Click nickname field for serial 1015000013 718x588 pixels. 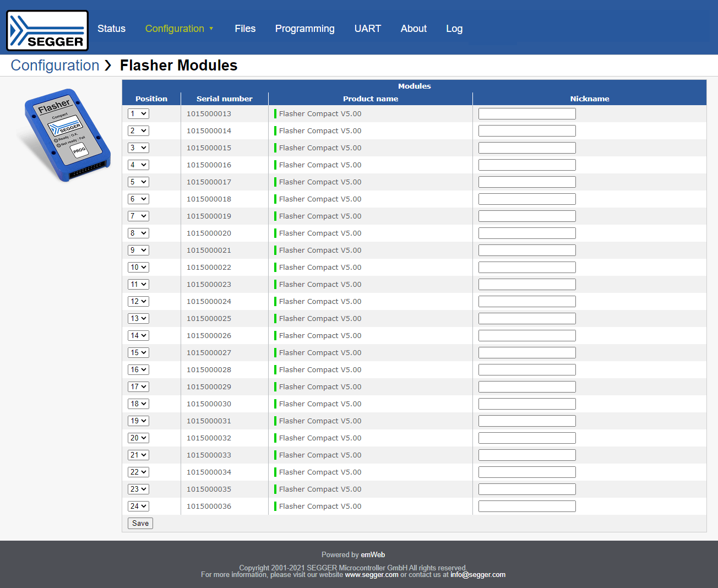[526, 114]
